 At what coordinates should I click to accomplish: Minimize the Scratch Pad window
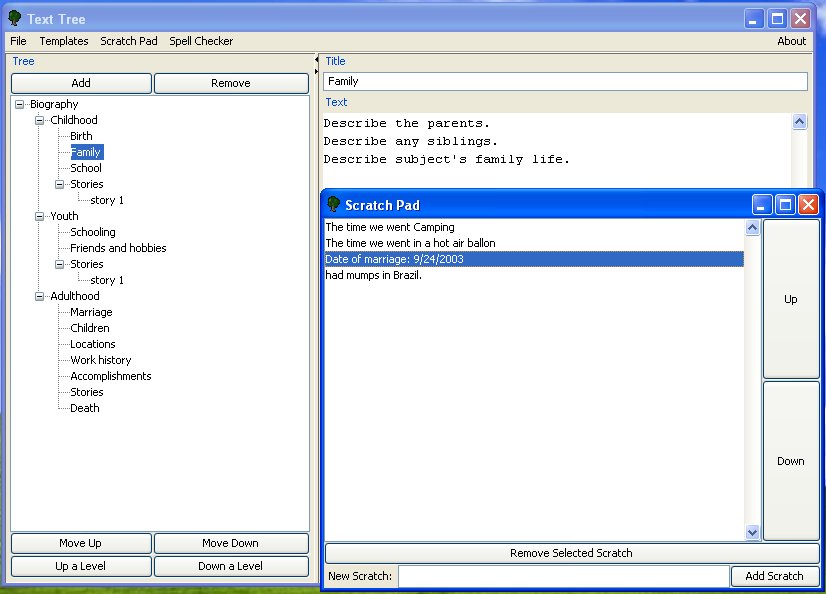tap(761, 204)
